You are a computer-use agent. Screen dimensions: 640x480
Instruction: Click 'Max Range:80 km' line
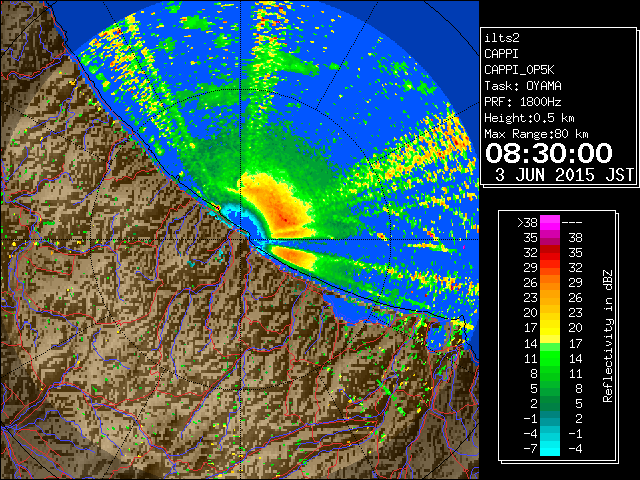tap(536, 134)
